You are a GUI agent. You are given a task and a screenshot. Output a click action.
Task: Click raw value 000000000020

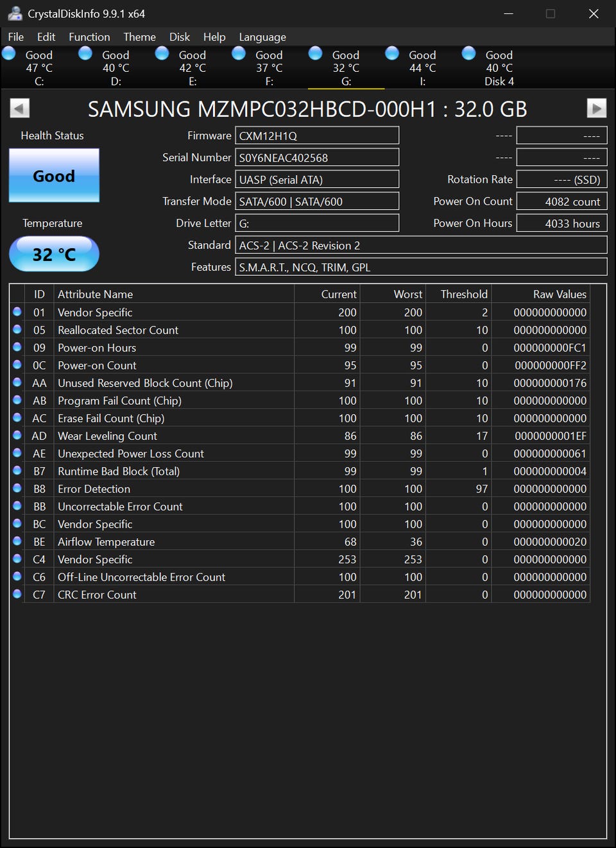[550, 541]
